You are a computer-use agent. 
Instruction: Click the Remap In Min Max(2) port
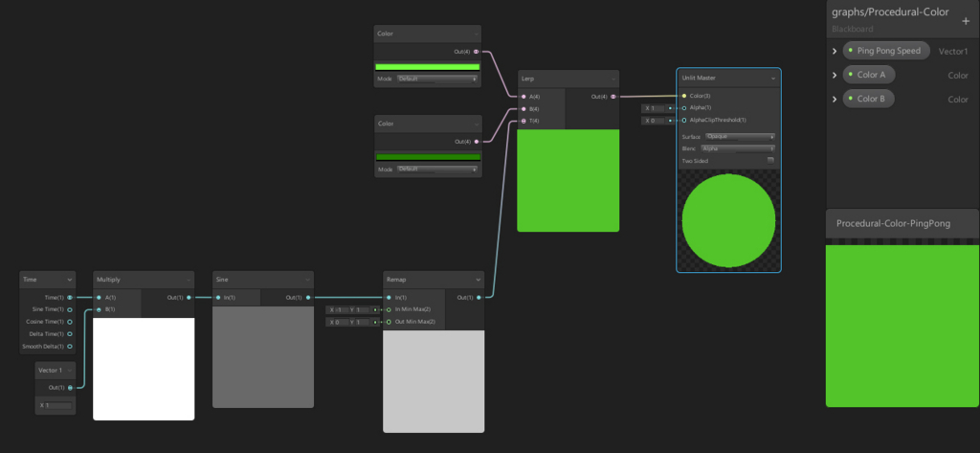tap(389, 309)
